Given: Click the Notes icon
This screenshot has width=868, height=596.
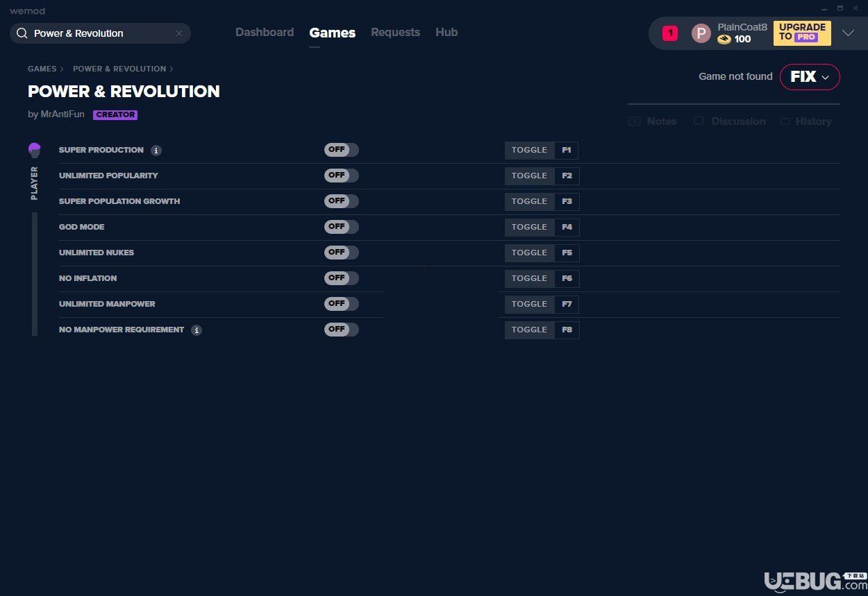Looking at the screenshot, I should click(634, 121).
